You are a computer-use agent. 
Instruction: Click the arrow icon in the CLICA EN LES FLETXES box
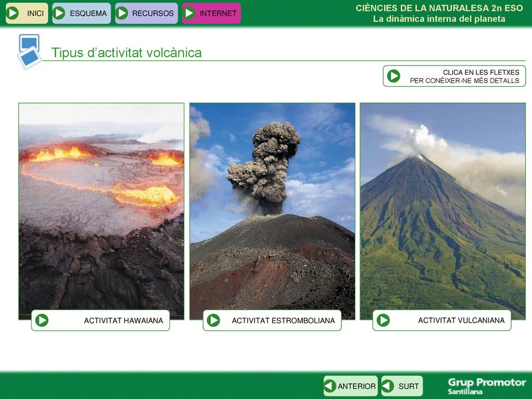[394, 76]
